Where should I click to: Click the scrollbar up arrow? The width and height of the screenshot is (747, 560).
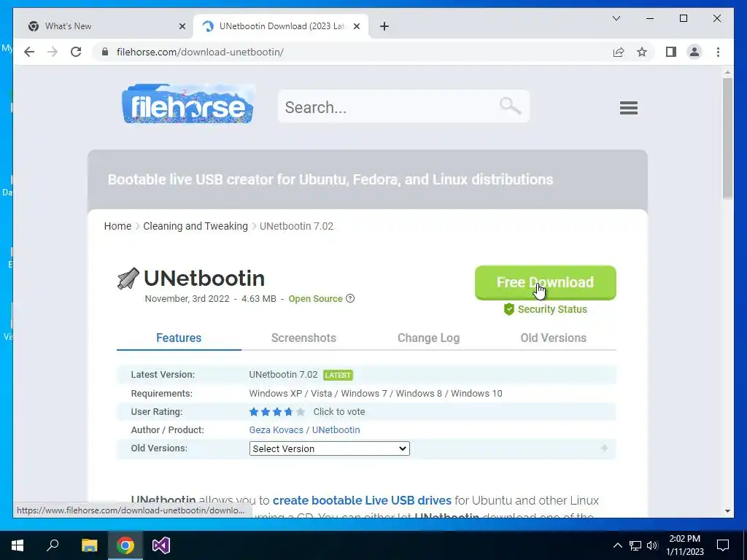pyautogui.click(x=727, y=73)
